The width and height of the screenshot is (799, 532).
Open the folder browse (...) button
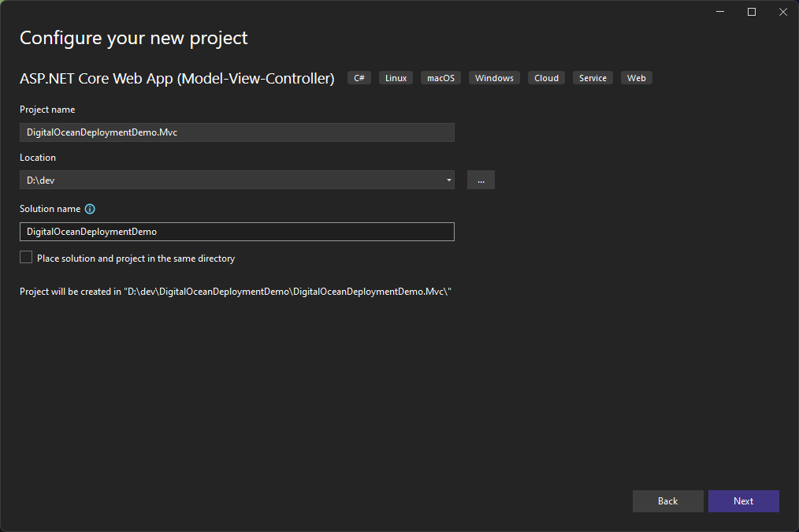coord(481,180)
